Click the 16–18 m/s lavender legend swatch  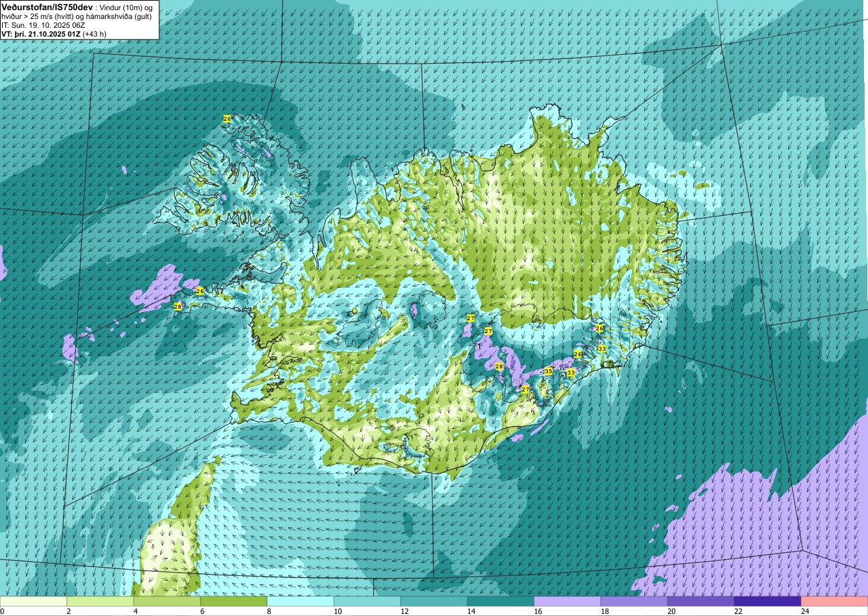(x=568, y=602)
